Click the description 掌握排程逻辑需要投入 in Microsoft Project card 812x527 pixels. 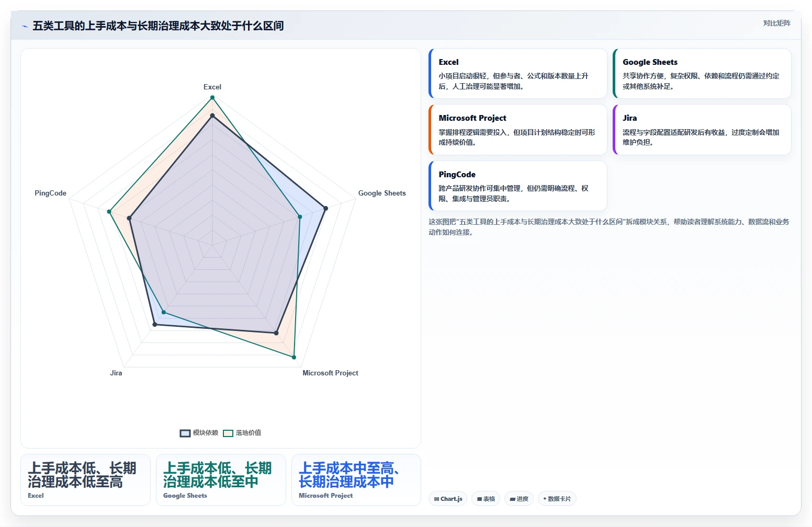point(517,137)
